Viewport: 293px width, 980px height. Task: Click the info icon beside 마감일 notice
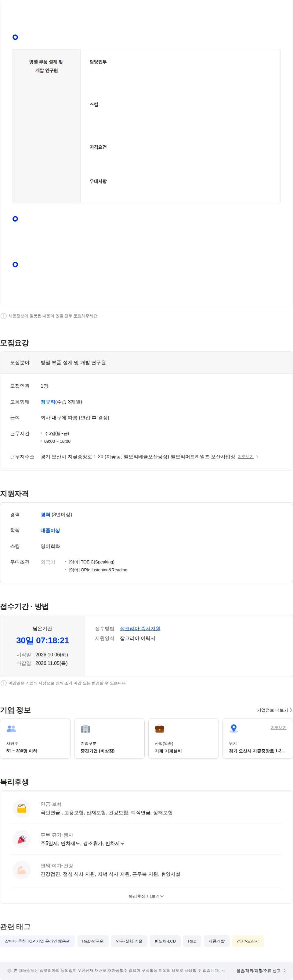pos(3,683)
